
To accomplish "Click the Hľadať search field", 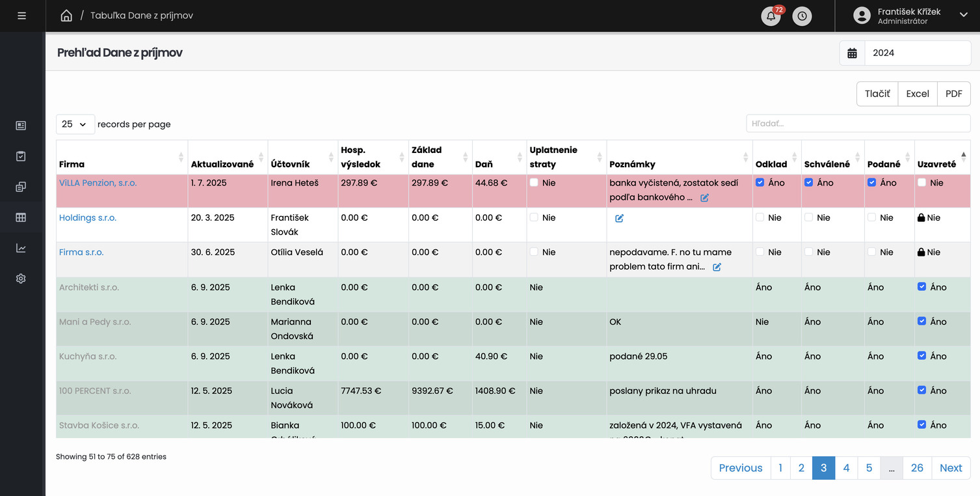I will coord(857,124).
